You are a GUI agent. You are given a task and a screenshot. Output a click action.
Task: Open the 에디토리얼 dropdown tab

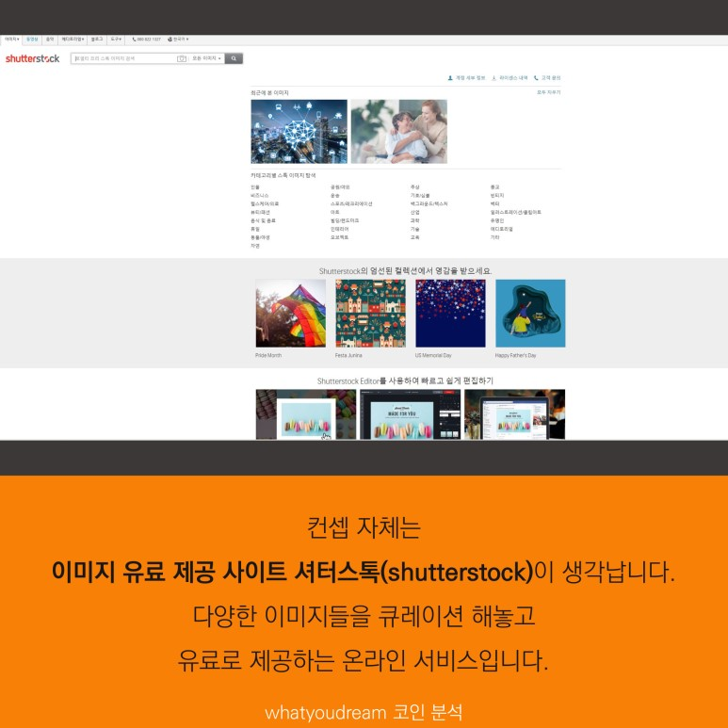[x=73, y=40]
